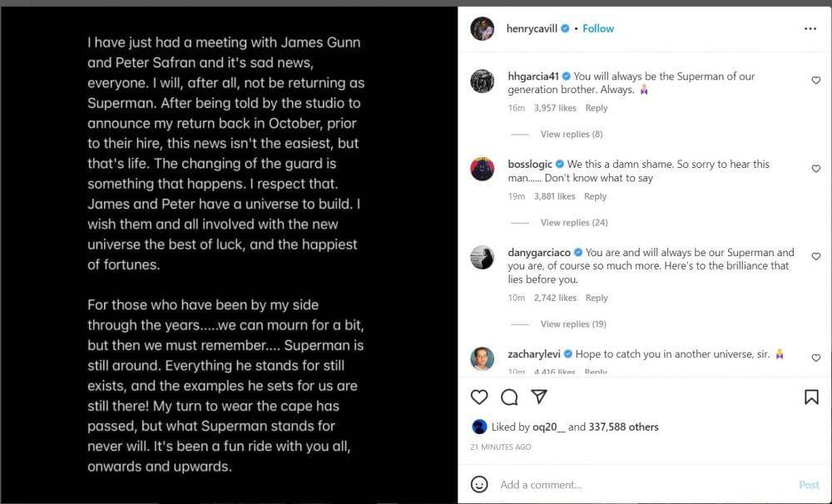This screenshot has width=832, height=504.
Task: Like the post with the heart icon
Action: pyautogui.click(x=479, y=397)
